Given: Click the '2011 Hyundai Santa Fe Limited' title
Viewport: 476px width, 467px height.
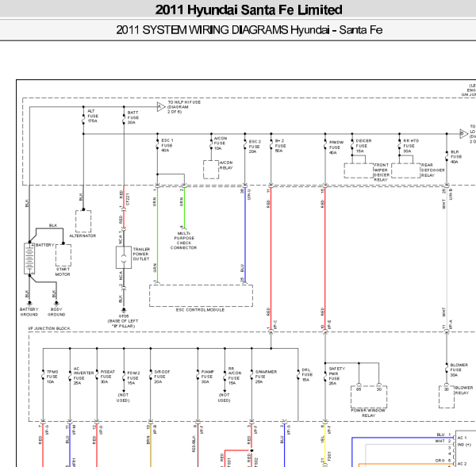Looking at the screenshot, I should tap(248, 10).
